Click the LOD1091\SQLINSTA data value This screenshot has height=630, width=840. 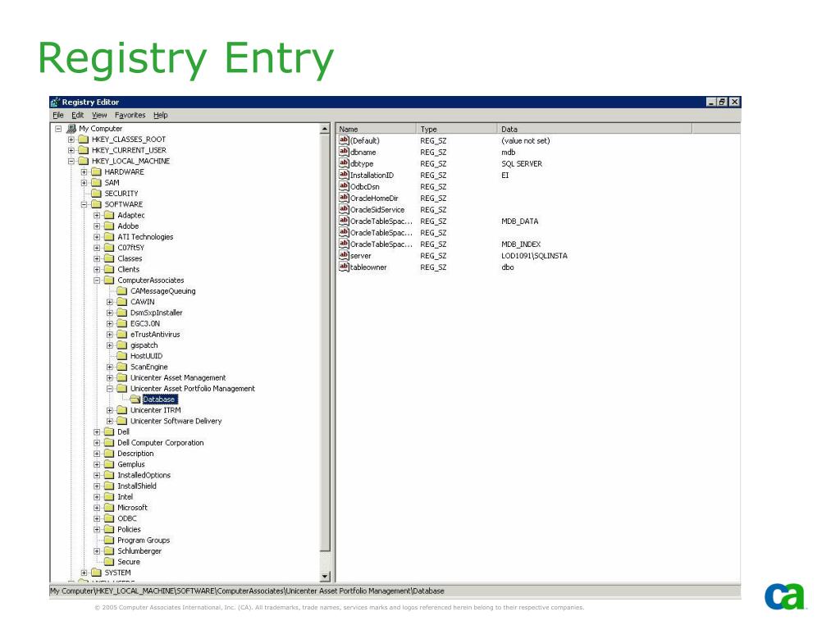coord(534,256)
